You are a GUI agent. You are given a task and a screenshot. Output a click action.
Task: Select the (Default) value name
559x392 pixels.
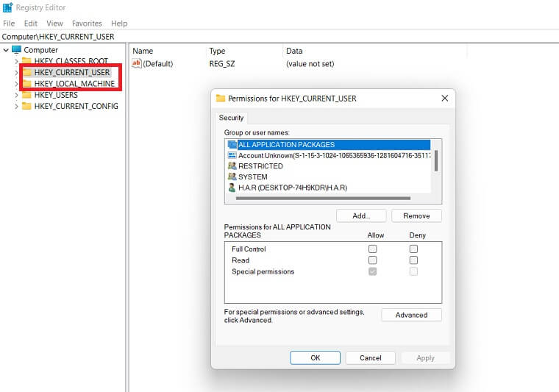pyautogui.click(x=158, y=64)
